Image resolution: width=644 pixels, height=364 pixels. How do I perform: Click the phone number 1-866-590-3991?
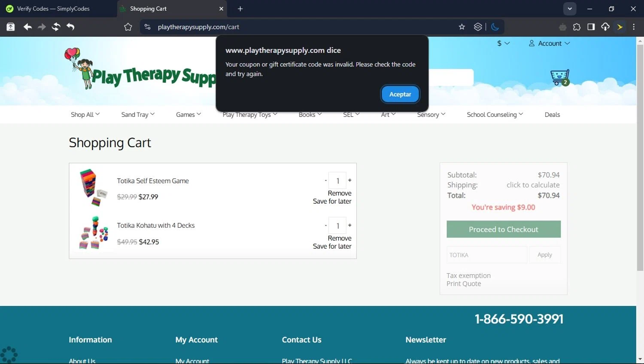(x=519, y=319)
